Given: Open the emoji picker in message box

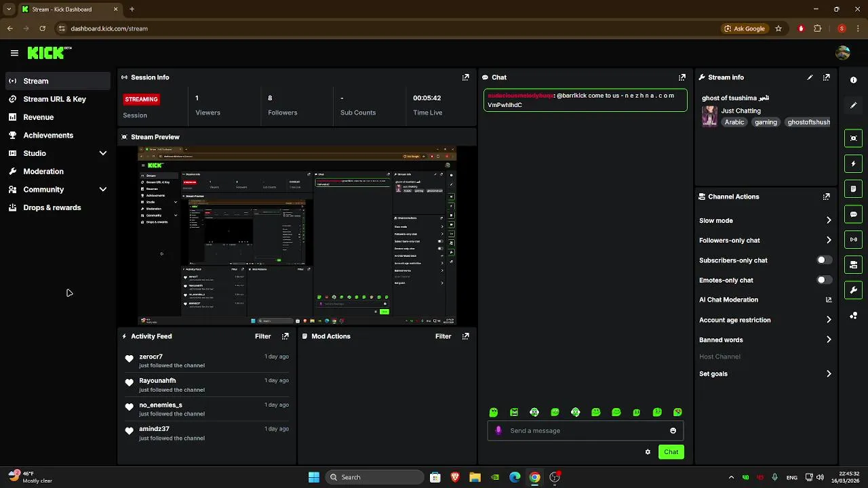Looking at the screenshot, I should [673, 430].
